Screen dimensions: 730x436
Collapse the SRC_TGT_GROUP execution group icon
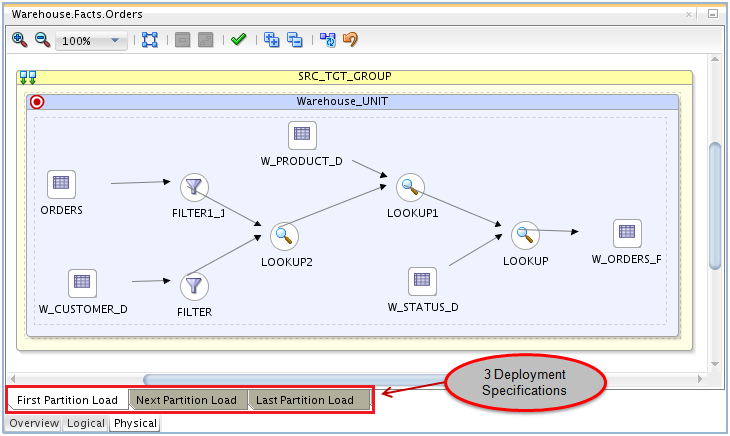(29, 77)
